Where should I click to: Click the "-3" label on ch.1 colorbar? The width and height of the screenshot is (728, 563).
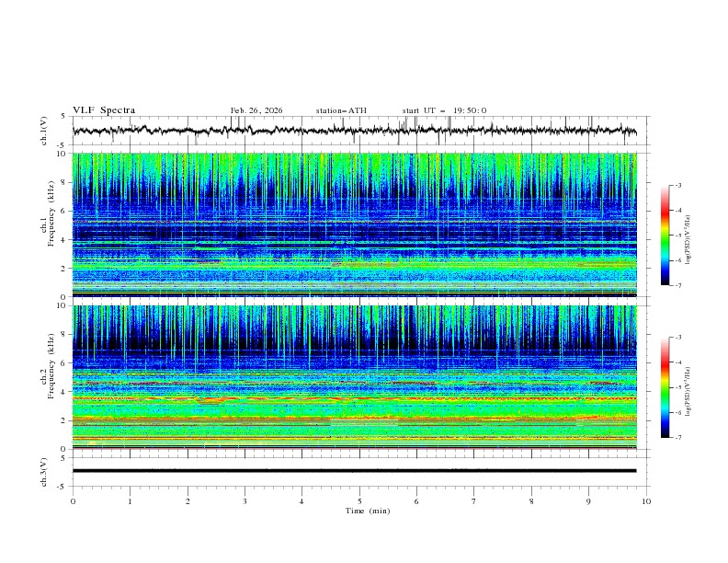[x=677, y=185]
